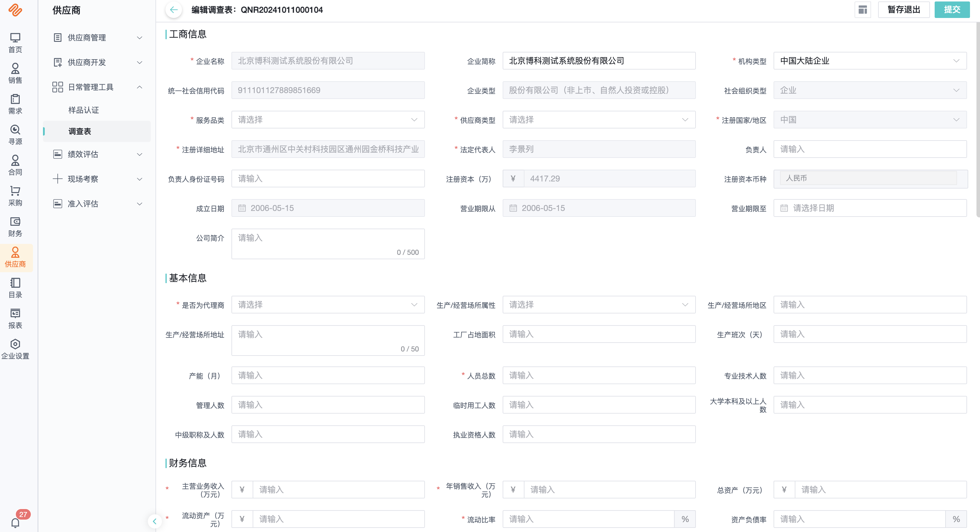This screenshot has width=980, height=532.
Task: Click the 生产/经营场所地区 input field
Action: pyautogui.click(x=870, y=305)
